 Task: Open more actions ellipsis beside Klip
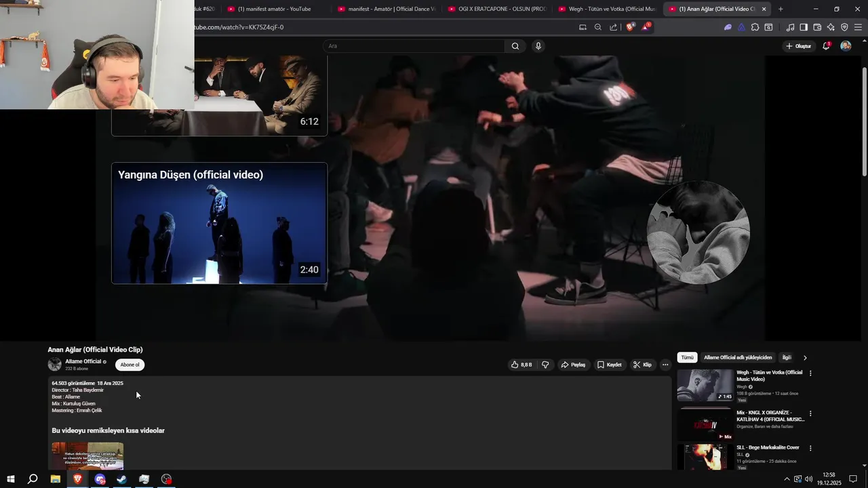[x=665, y=365]
